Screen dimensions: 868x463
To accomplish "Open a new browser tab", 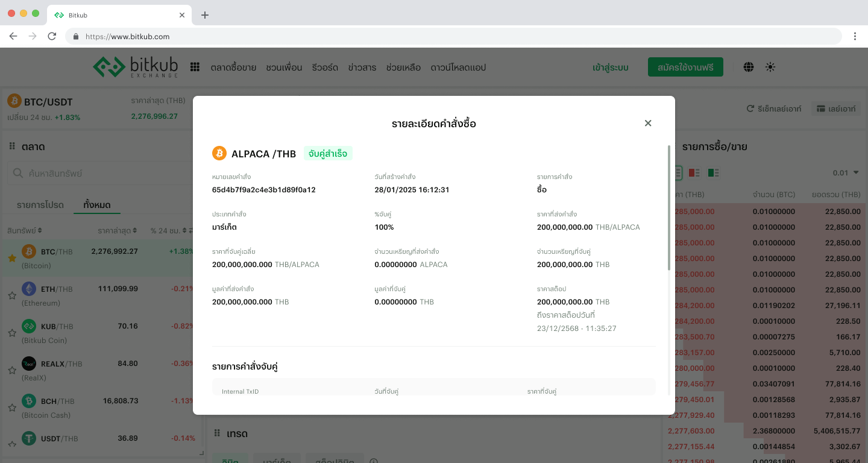I will pos(205,15).
